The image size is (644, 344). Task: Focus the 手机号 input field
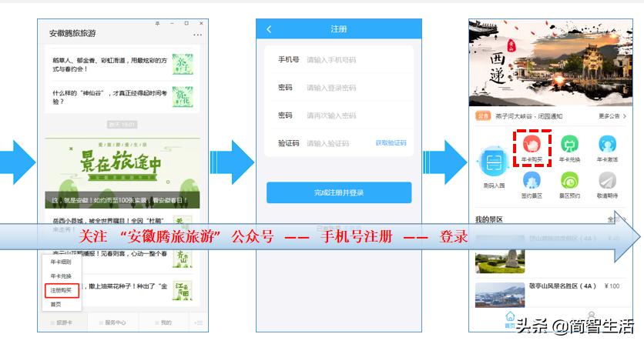tap(339, 60)
